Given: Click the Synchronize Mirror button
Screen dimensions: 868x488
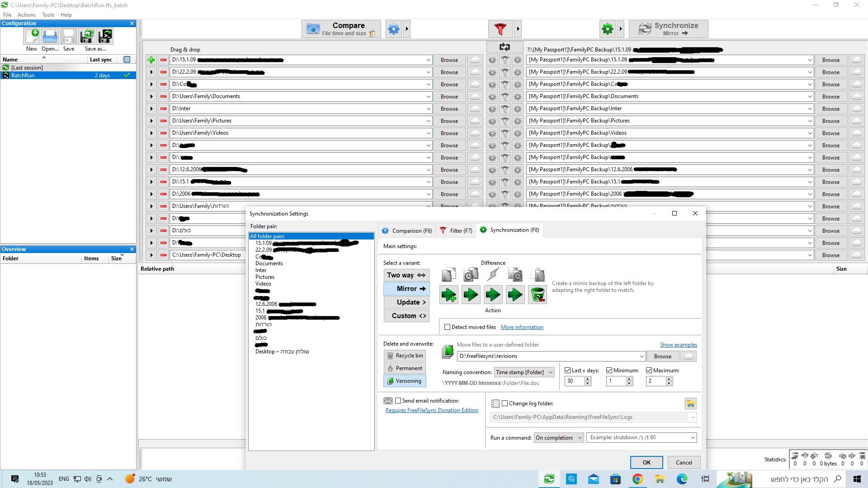Looking at the screenshot, I should coord(668,29).
